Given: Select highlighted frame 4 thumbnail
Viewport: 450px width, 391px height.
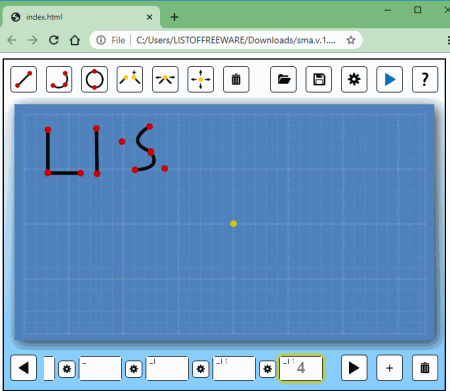Looking at the screenshot, I should pos(301,368).
